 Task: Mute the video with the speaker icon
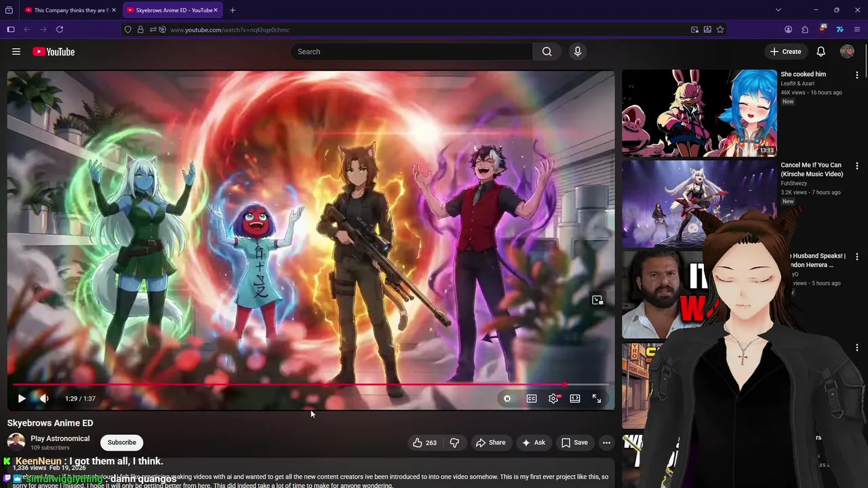tap(44, 399)
